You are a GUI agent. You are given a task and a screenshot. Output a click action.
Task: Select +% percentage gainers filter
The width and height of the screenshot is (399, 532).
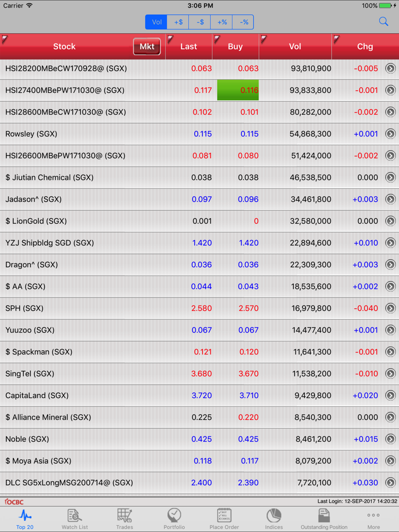222,22
